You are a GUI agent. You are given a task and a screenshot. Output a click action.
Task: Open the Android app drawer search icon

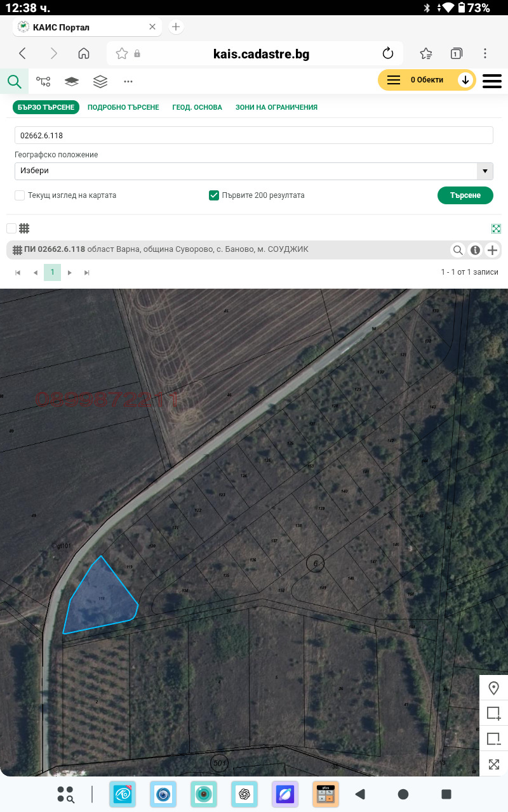(x=65, y=794)
